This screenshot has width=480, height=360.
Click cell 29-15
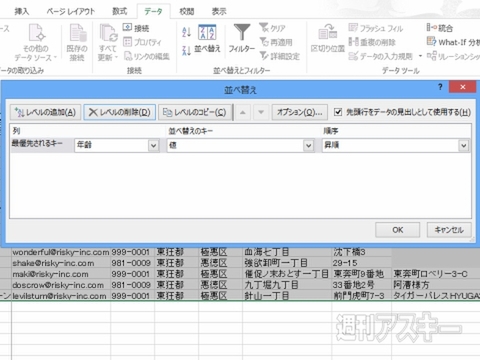click(362, 263)
